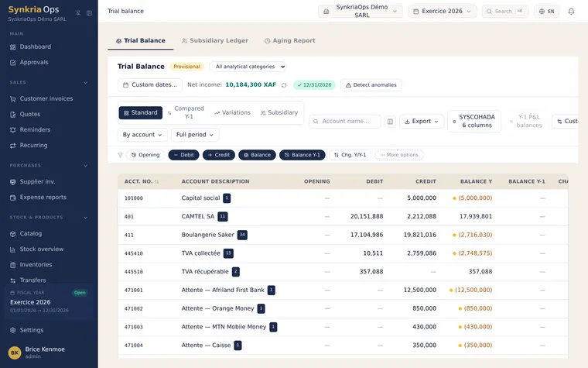Switch to the Aging Report tab
The image size is (588, 368).
click(x=290, y=40)
